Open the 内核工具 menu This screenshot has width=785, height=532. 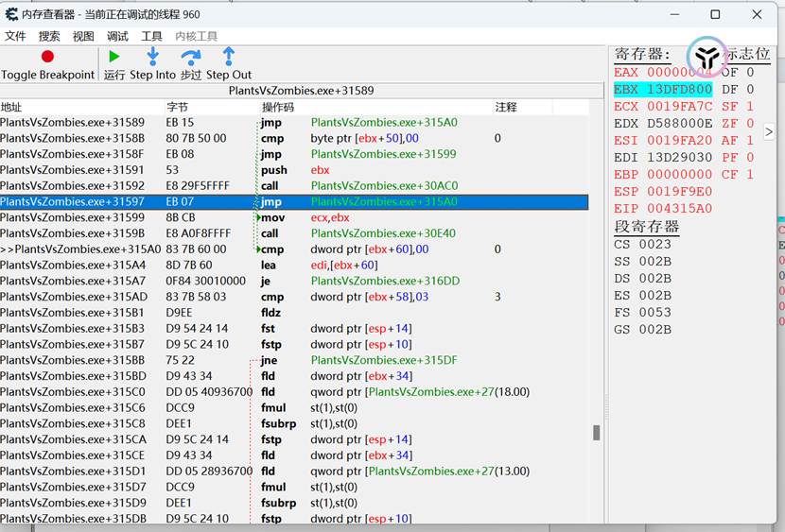[197, 36]
